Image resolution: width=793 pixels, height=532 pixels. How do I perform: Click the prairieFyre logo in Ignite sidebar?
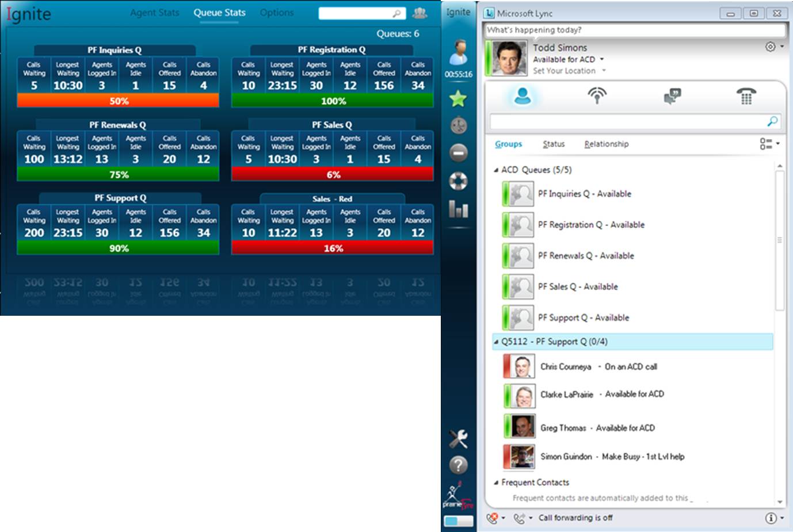[x=458, y=496]
